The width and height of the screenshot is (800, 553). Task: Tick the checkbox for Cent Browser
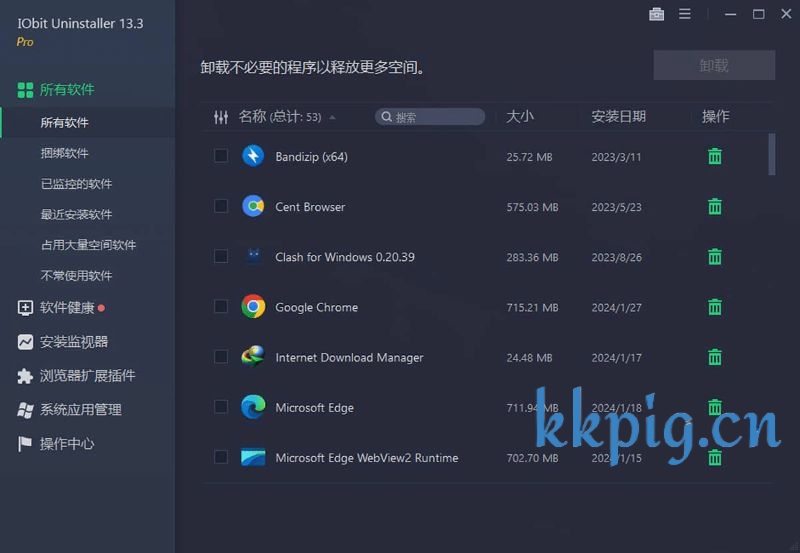coord(221,206)
